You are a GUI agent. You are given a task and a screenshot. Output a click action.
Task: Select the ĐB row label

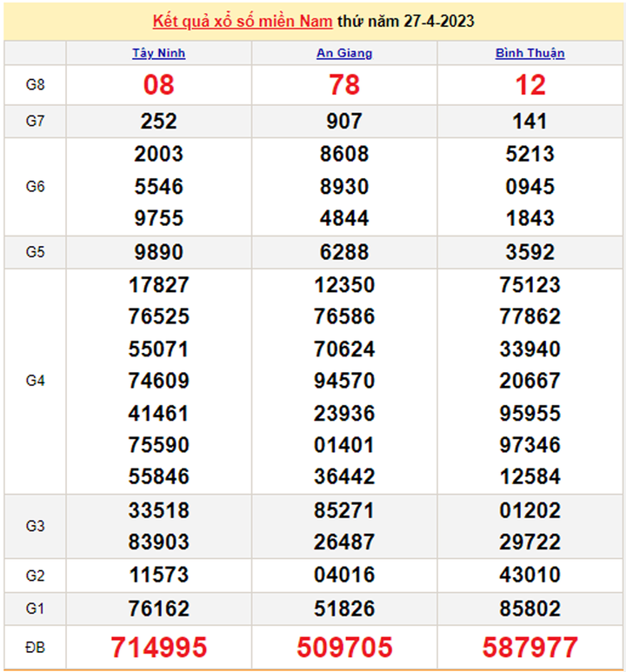tap(35, 647)
